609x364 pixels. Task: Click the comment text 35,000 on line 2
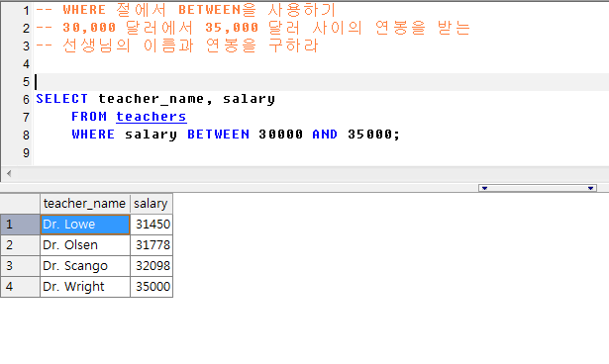[232, 28]
